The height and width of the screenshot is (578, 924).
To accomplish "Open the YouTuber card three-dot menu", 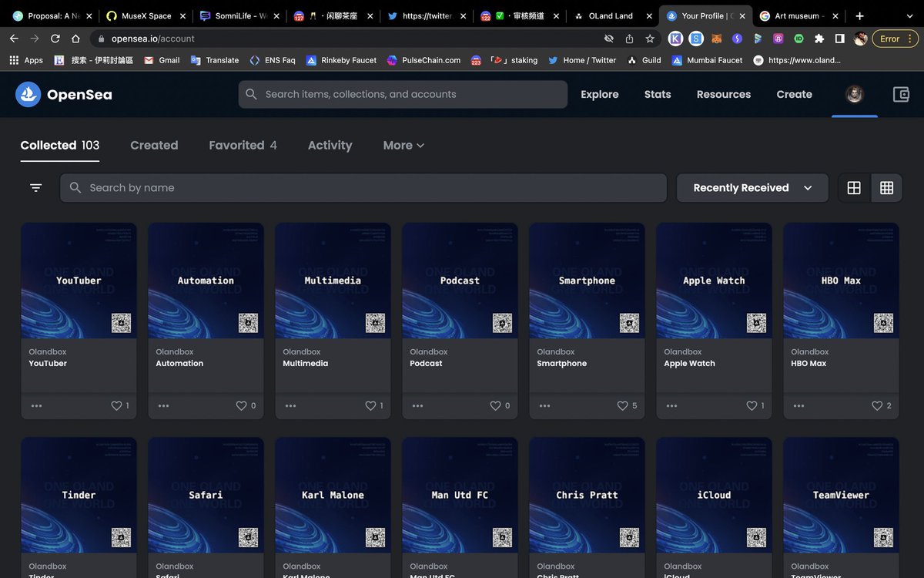I will [37, 405].
